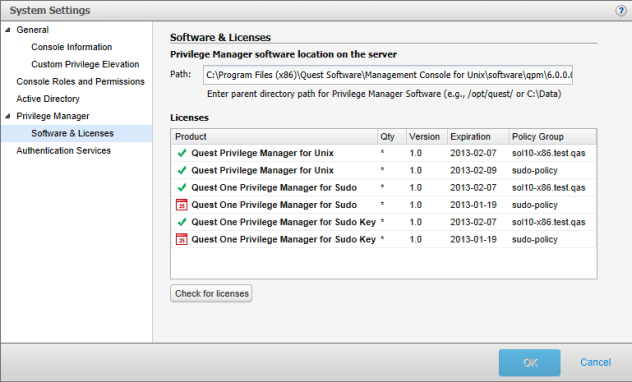Select Authentication Services in sidebar
632x382 pixels.
click(63, 151)
